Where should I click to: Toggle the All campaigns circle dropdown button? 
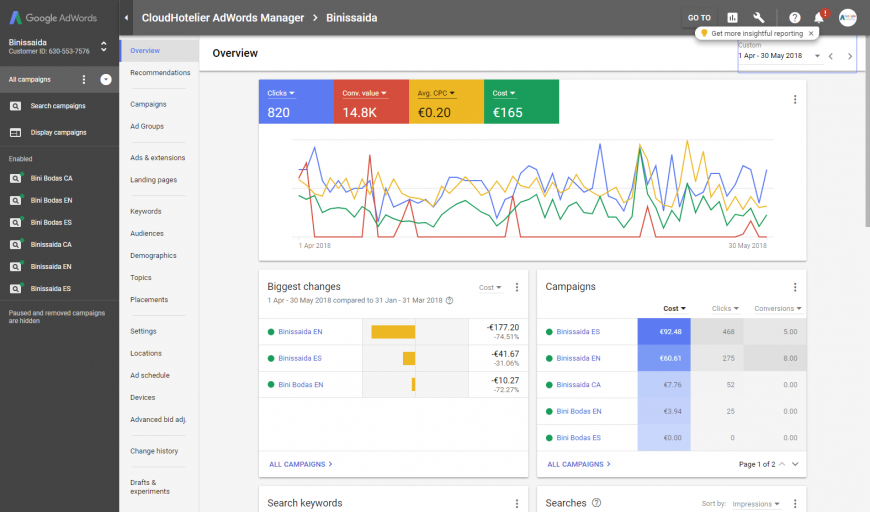pyautogui.click(x=105, y=79)
